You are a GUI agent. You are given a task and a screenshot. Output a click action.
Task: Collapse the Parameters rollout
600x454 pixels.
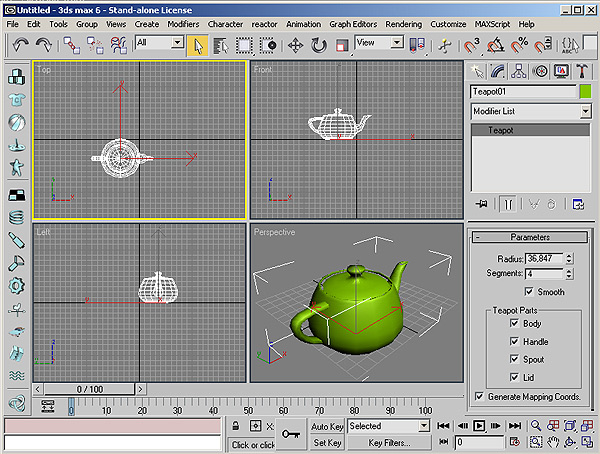click(x=529, y=237)
